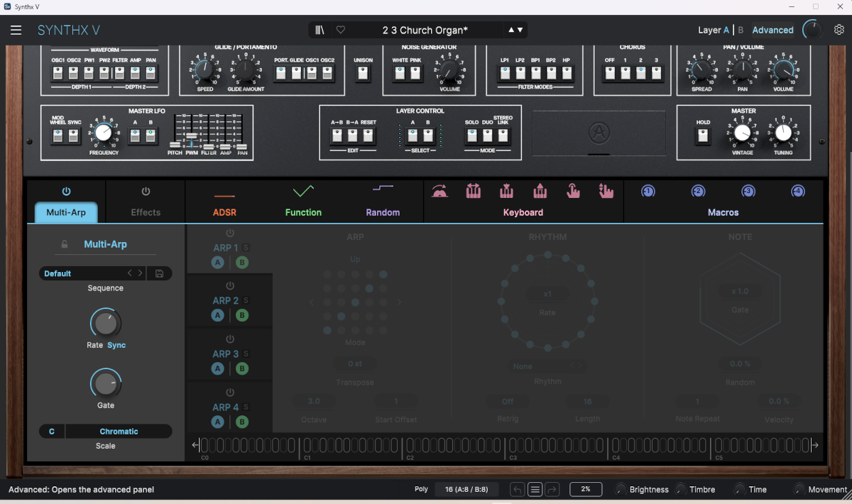Image resolution: width=852 pixels, height=504 pixels.
Task: Toggle the HOLD switch in Master
Action: coord(703,135)
